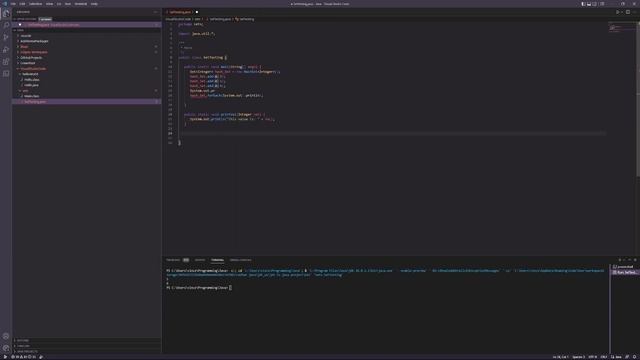Toggle primary side bar layout icon
Image resolution: width=640 pixels, height=360 pixels.
click(583, 4)
